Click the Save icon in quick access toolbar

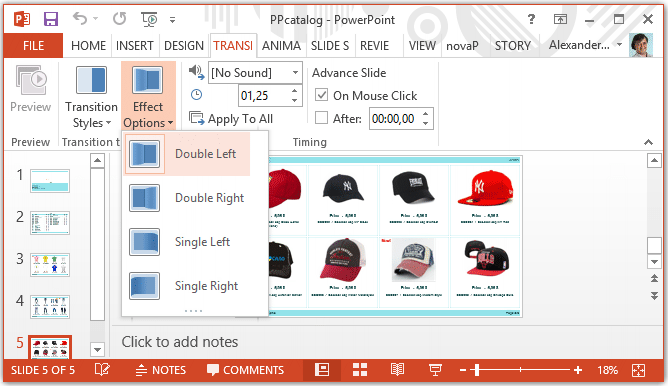point(51,19)
